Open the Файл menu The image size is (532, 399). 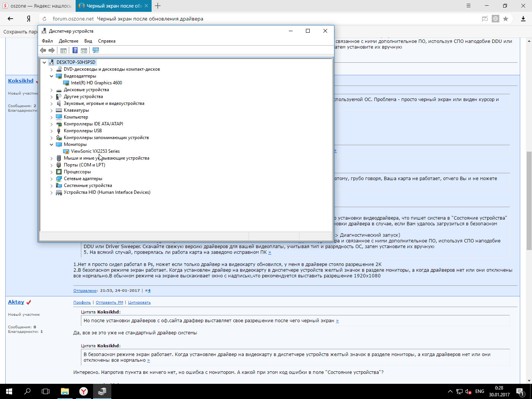tap(47, 41)
